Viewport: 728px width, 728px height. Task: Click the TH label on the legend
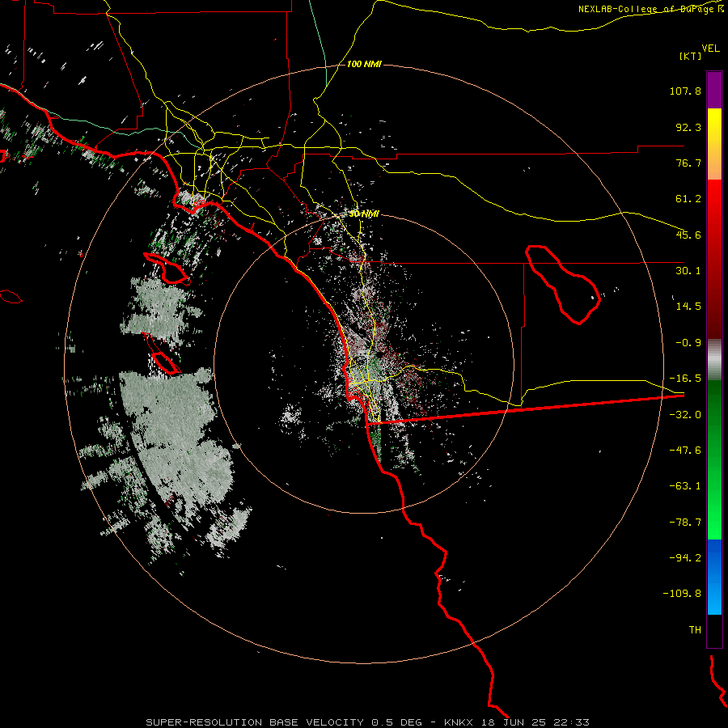tap(695, 630)
